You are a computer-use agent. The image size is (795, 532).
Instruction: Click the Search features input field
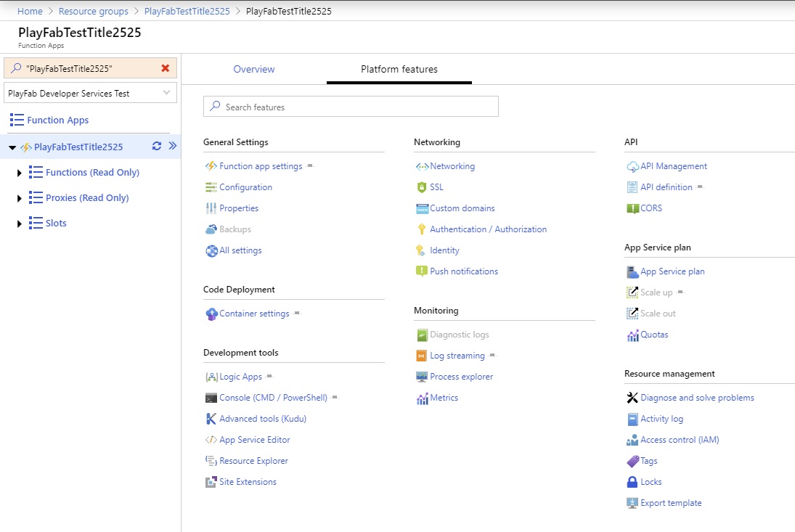(351, 106)
